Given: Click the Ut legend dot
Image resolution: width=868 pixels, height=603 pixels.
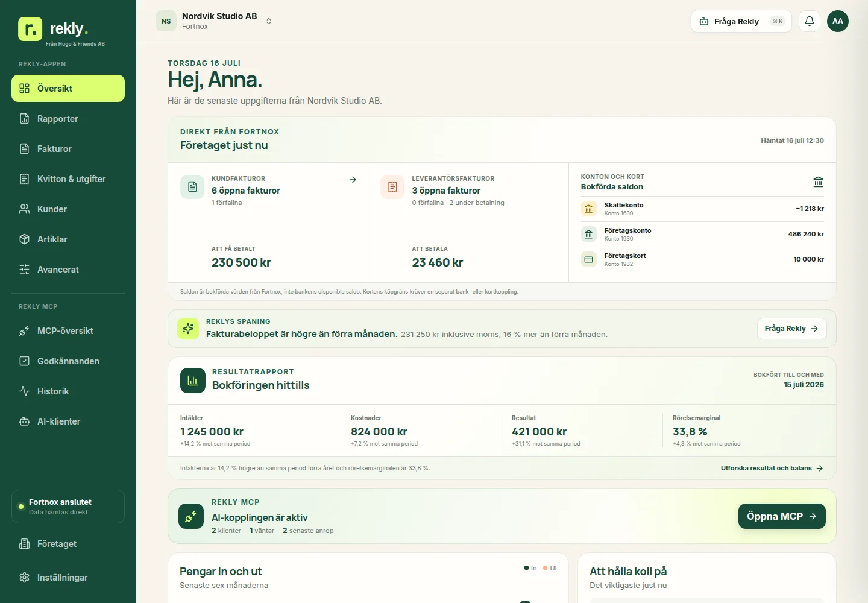Looking at the screenshot, I should click(545, 568).
